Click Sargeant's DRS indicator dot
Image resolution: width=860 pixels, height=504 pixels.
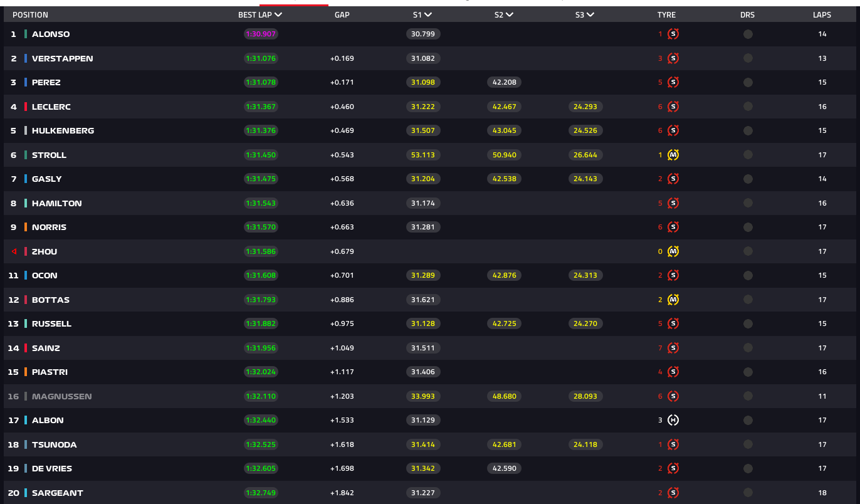click(748, 493)
